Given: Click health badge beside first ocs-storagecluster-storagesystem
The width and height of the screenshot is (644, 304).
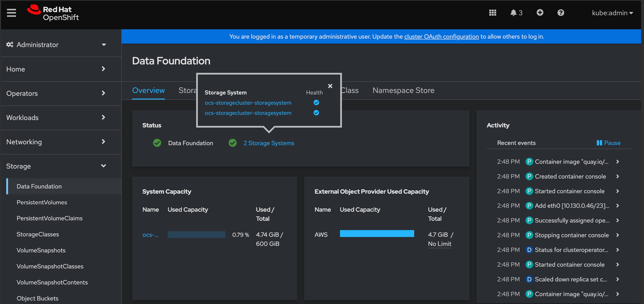Looking at the screenshot, I should coord(316,102).
